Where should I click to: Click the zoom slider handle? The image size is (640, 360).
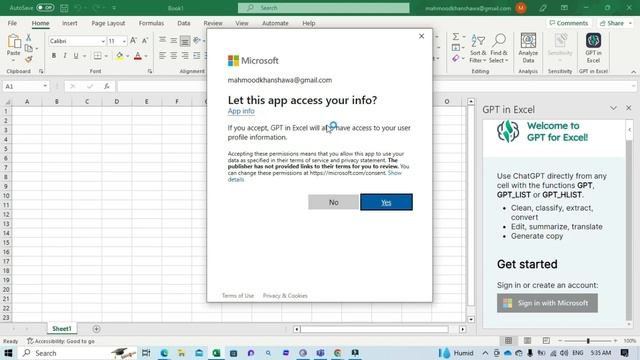(x=588, y=340)
